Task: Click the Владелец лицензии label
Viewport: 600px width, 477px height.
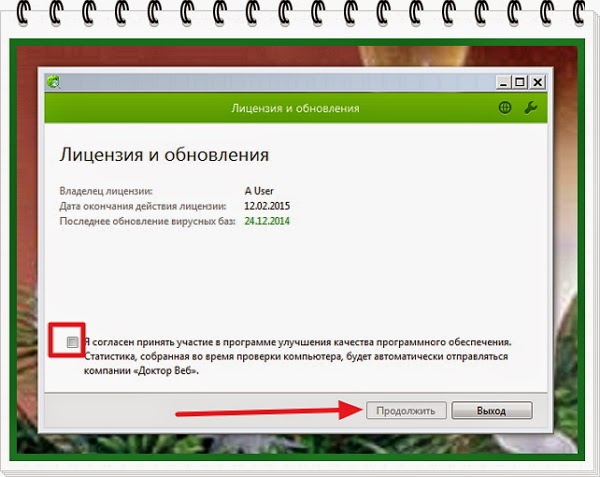Action: coord(106,191)
